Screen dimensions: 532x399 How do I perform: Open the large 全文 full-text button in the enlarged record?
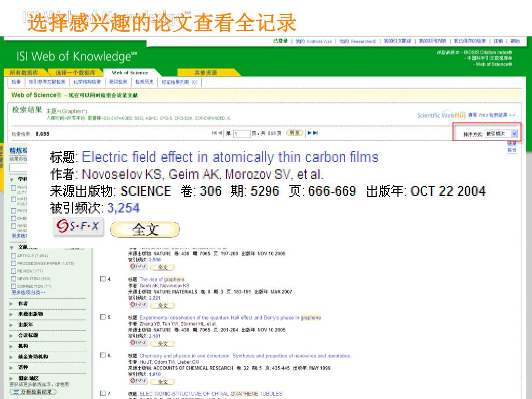(145, 229)
